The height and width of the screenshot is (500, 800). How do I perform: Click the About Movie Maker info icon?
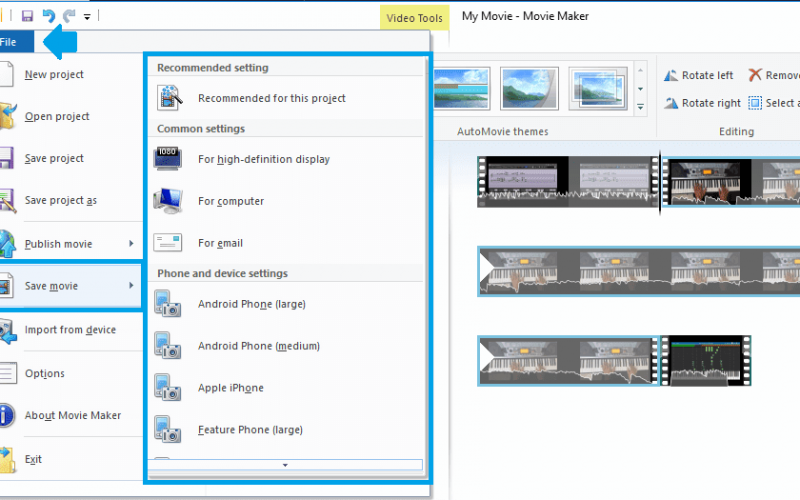[7, 415]
